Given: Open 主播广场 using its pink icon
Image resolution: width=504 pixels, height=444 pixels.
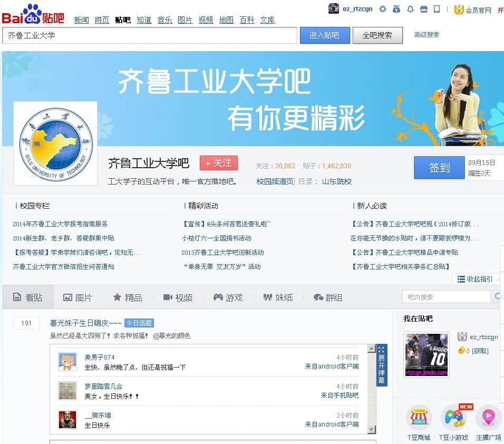Looking at the screenshot, I should [x=488, y=417].
